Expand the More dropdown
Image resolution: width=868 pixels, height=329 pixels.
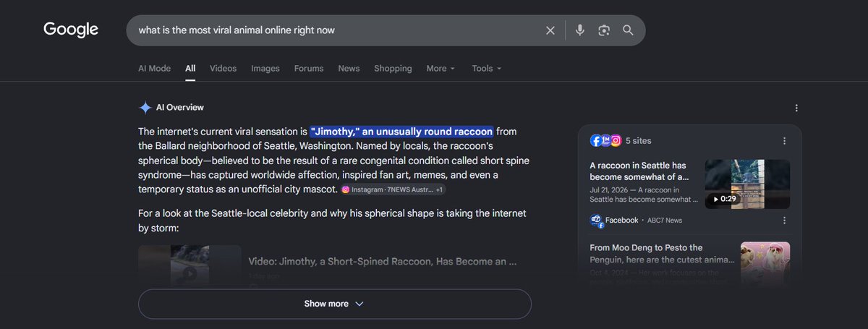441,69
